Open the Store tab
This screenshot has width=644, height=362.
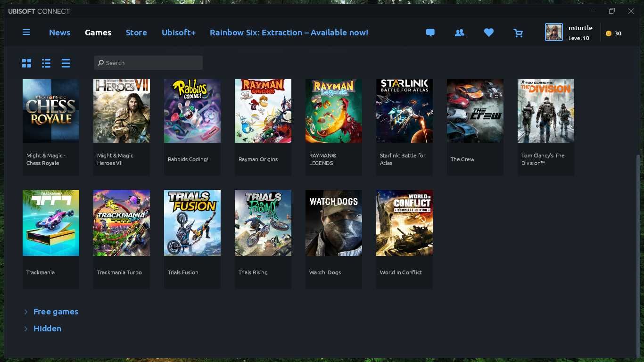click(136, 33)
